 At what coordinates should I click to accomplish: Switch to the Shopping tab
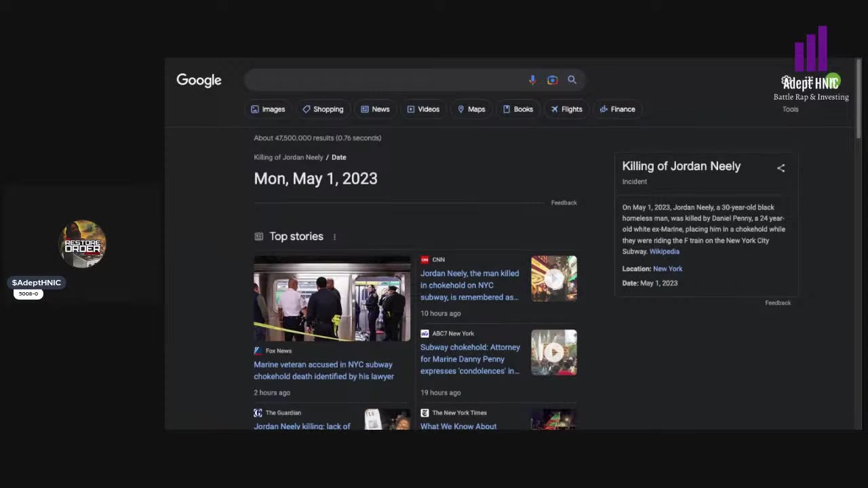click(x=323, y=109)
